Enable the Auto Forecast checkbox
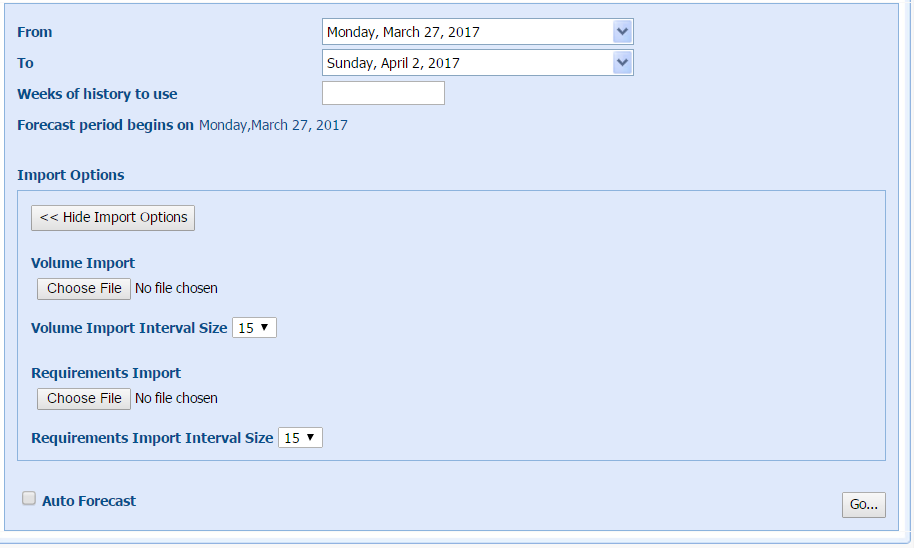The height and width of the screenshot is (548, 914). coord(29,498)
